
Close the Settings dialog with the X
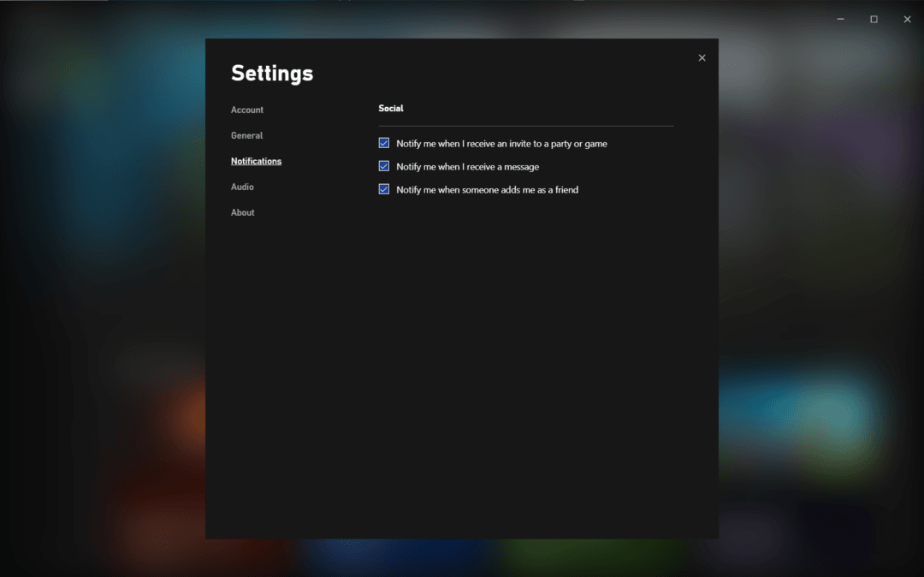tap(702, 58)
